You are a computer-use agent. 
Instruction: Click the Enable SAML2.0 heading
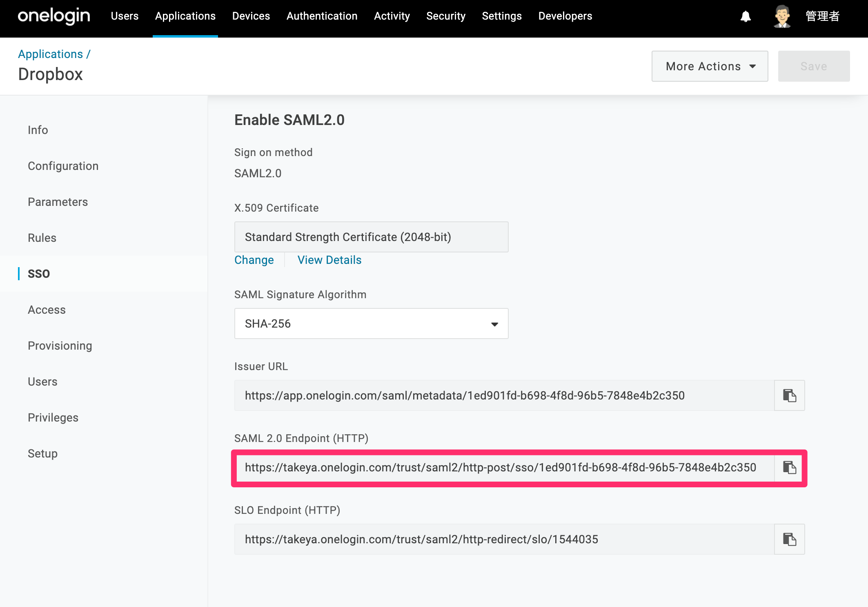point(289,120)
